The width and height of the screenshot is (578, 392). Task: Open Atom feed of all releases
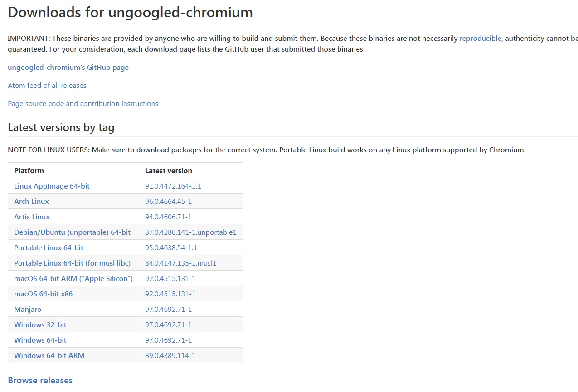[47, 86]
